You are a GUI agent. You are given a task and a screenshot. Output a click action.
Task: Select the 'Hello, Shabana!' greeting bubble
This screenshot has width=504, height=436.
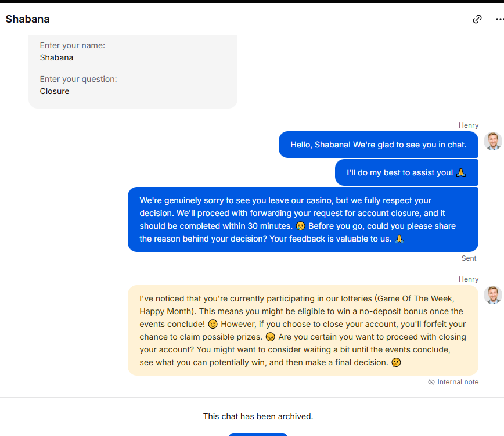point(379,145)
